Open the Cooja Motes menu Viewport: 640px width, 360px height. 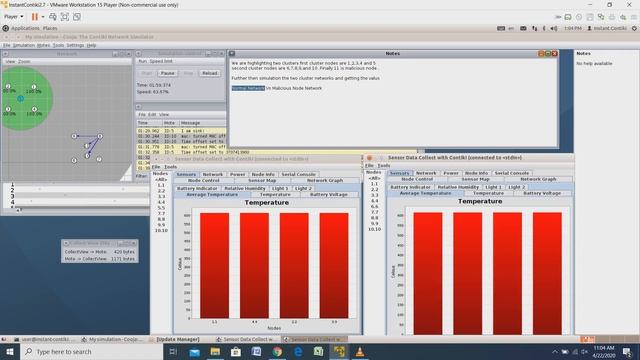click(43, 45)
